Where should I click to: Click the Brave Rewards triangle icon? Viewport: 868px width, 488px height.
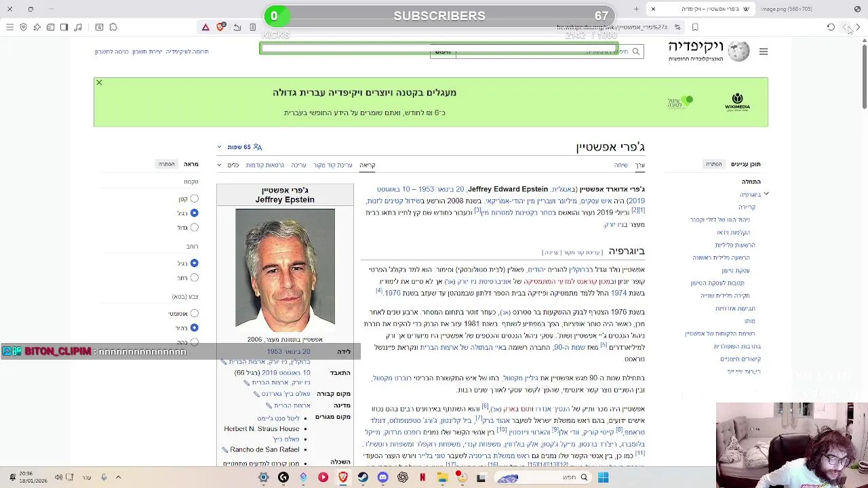[x=205, y=27]
